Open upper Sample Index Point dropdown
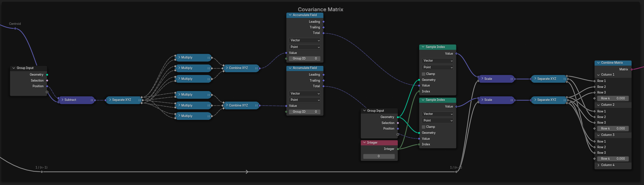This screenshot has width=644, height=185. tap(437, 67)
